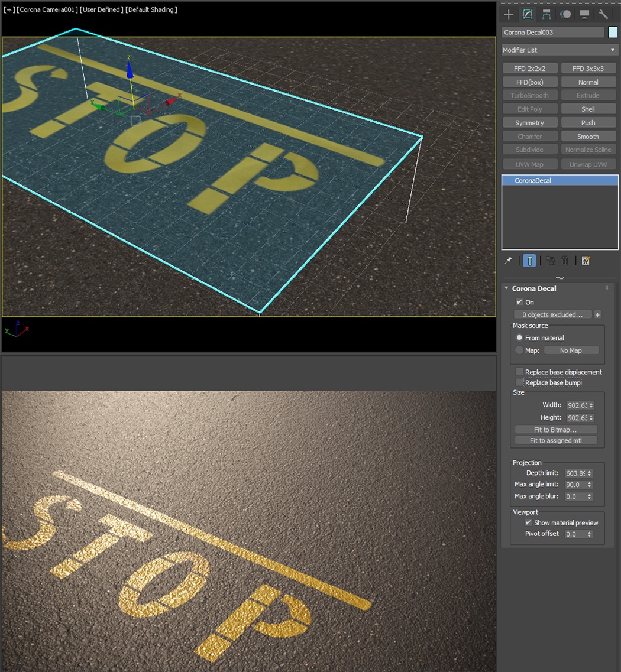The width and height of the screenshot is (621, 672).
Task: Open the 0 objects excluded list
Action: [x=552, y=314]
